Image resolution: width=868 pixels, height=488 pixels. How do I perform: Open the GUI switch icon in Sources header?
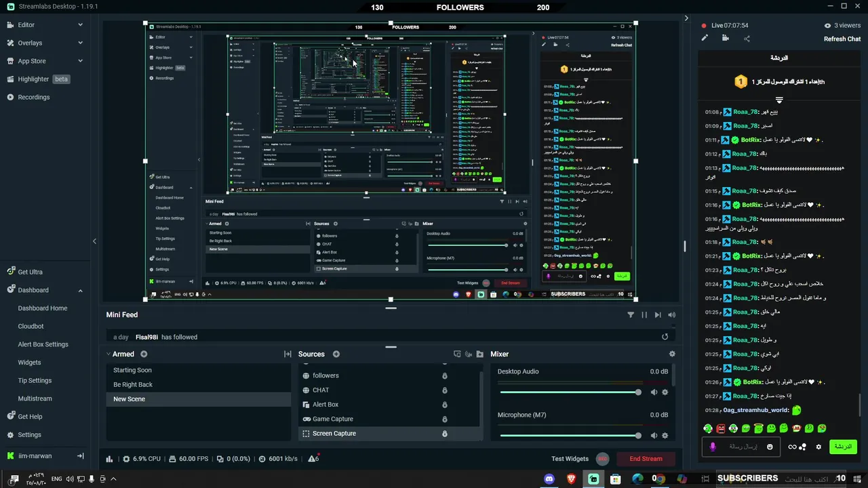(457, 354)
